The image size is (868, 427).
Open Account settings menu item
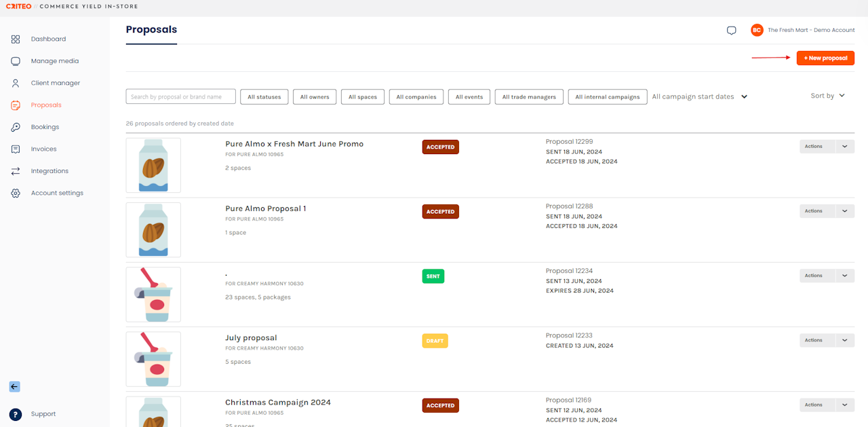(x=57, y=193)
